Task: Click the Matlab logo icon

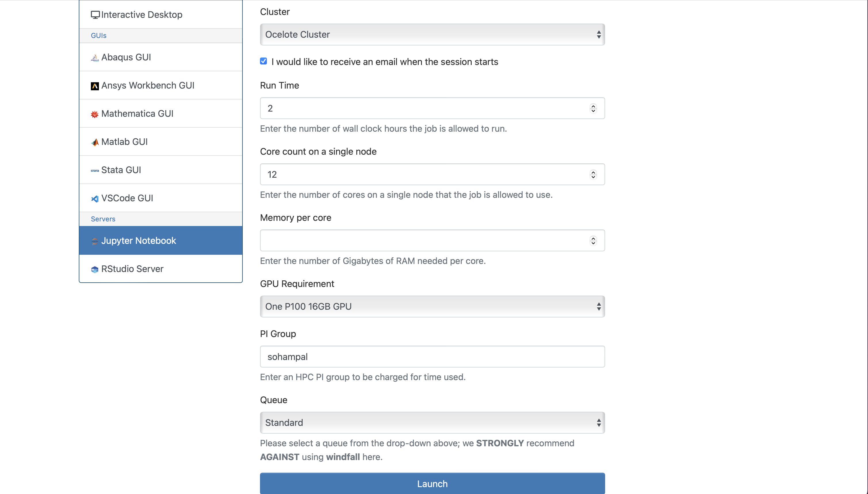Action: [95, 142]
